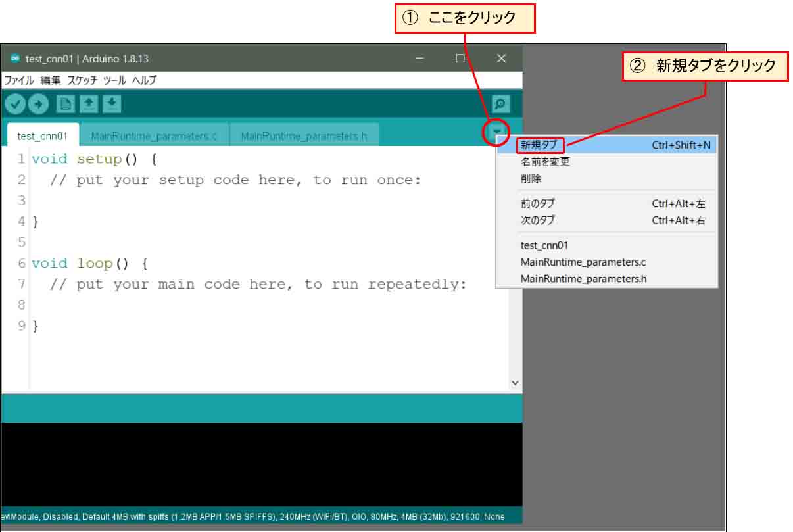
Task: Open the ファイル menu
Action: pyautogui.click(x=19, y=80)
